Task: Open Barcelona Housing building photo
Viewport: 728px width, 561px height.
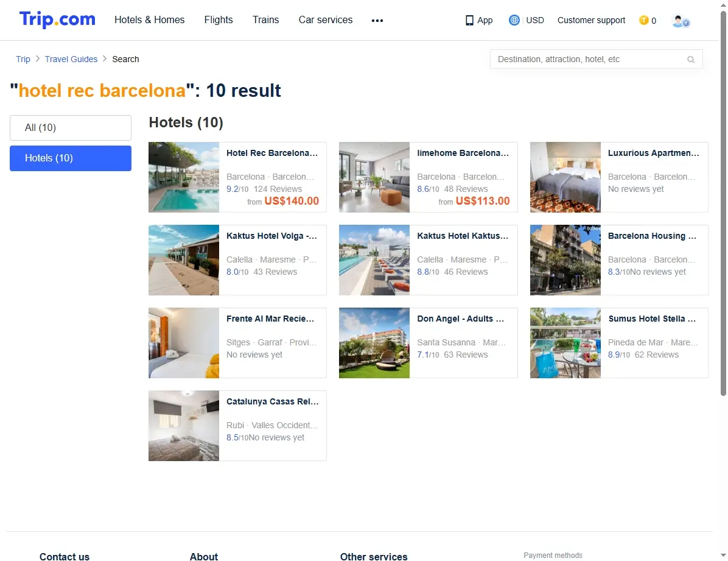Action: pos(565,260)
